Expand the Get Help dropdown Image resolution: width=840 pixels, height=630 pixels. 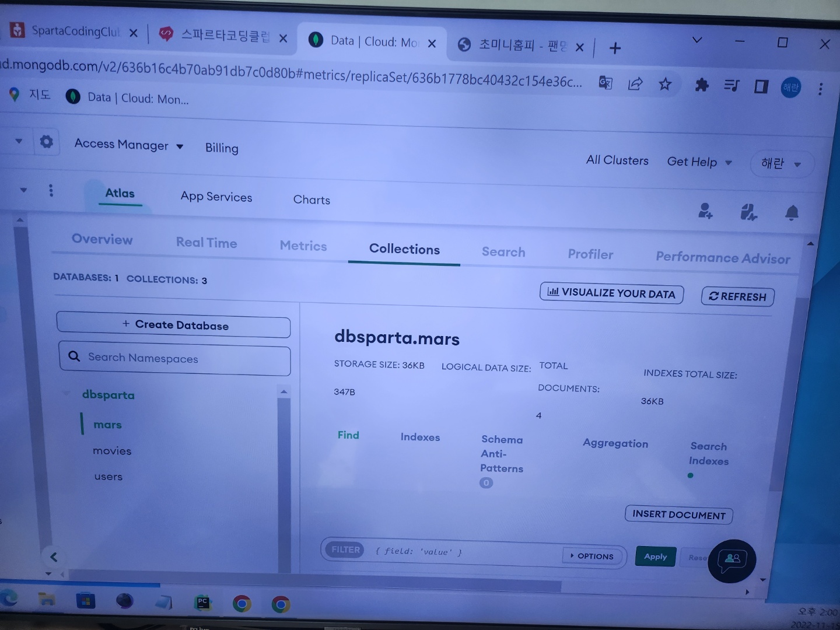[x=699, y=162]
